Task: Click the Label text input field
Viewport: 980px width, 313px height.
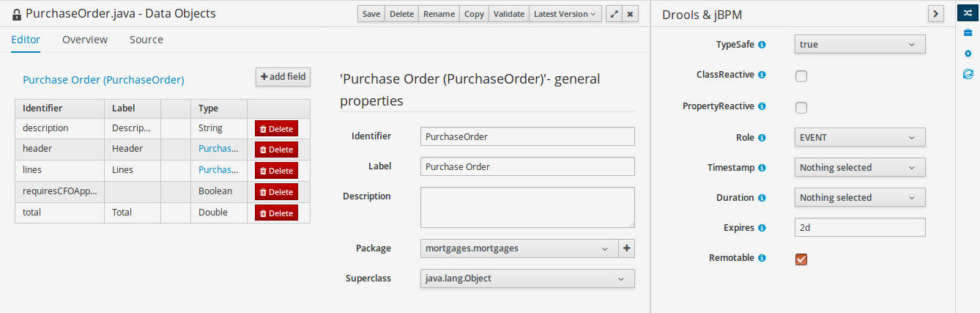Action: click(x=527, y=166)
